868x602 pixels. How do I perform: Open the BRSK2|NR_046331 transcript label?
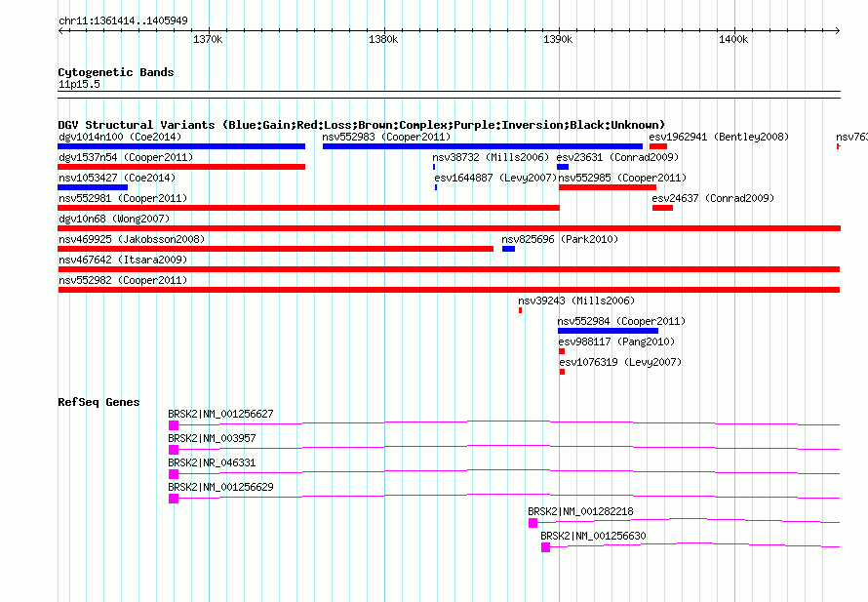click(x=212, y=462)
